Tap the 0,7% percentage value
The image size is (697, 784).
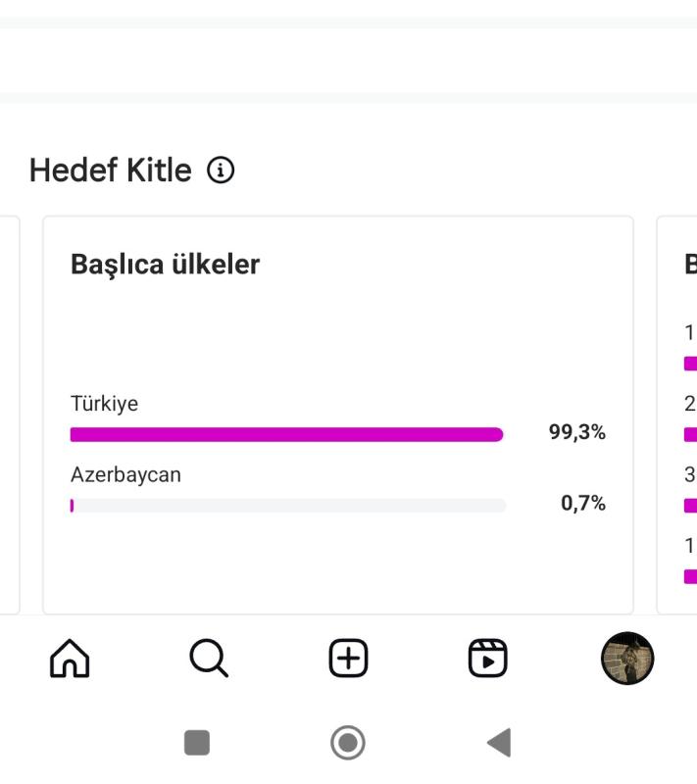pos(583,503)
